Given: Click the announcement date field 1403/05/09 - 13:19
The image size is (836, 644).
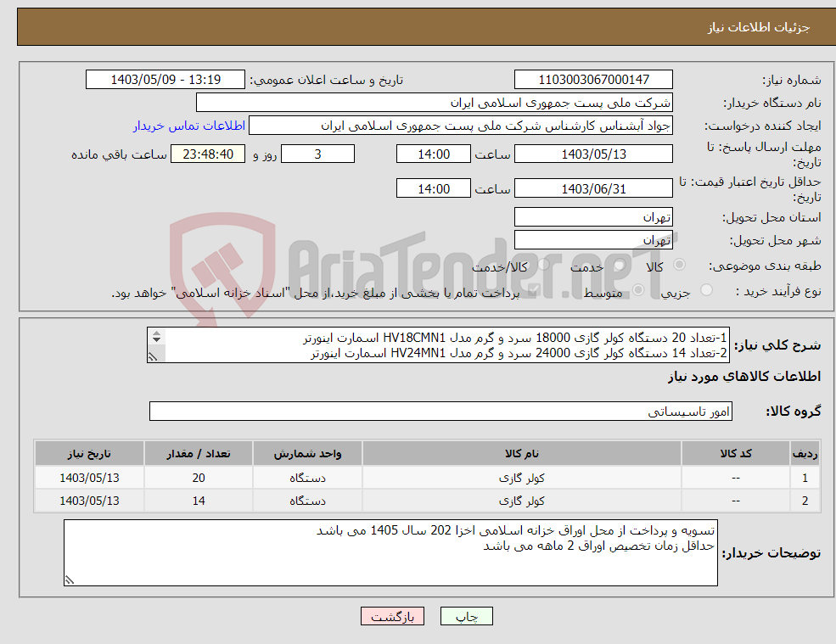Looking at the screenshot, I should click(166, 80).
